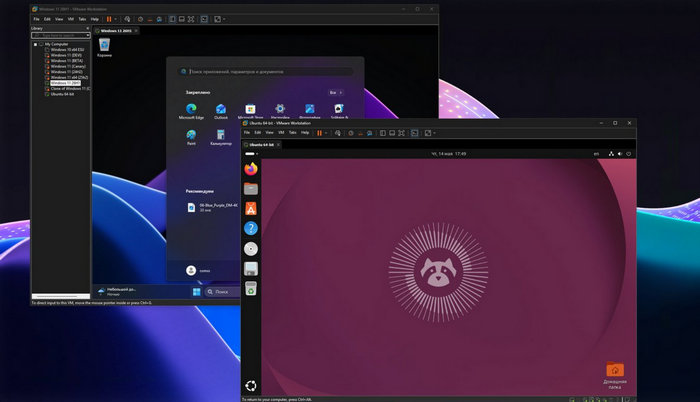Open console view icon in the Windows 11 window toolbar
Image resolution: width=700 pixels, height=402 pixels.
tap(204, 19)
